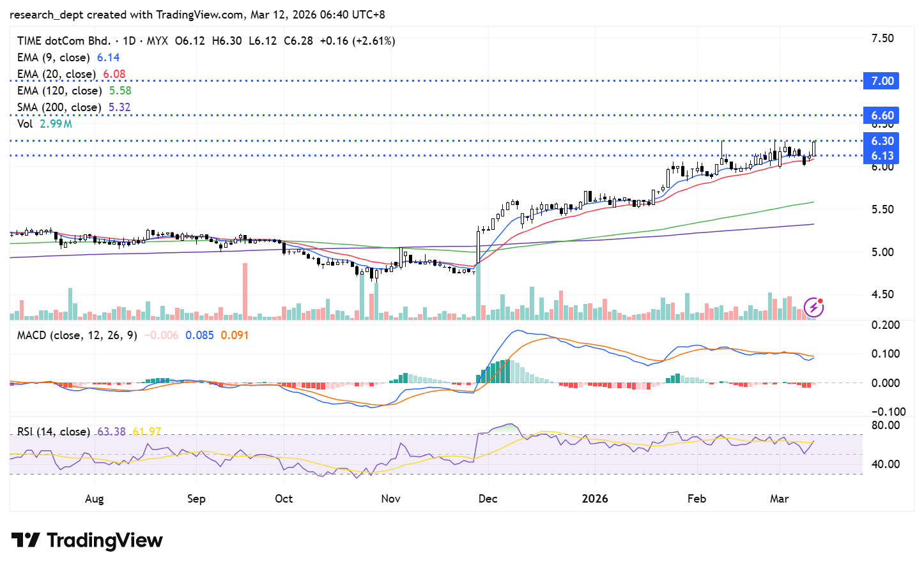This screenshot has width=924, height=569.
Task: Click the TIME dotCom Bhd. symbol title
Action: pyautogui.click(x=63, y=41)
